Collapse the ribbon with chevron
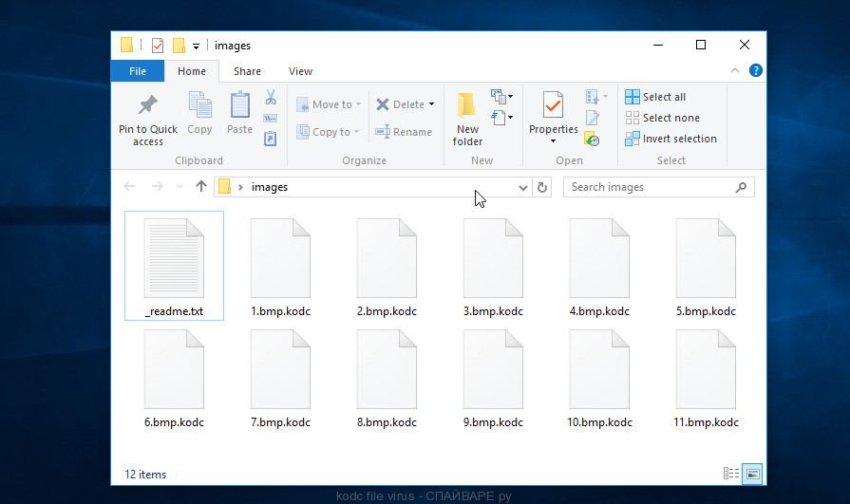850x504 pixels. [734, 70]
